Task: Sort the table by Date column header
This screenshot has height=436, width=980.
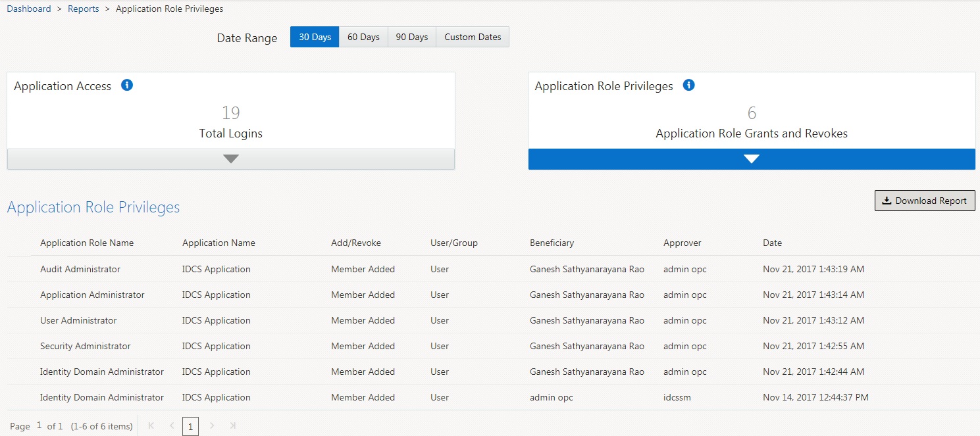Action: point(771,243)
